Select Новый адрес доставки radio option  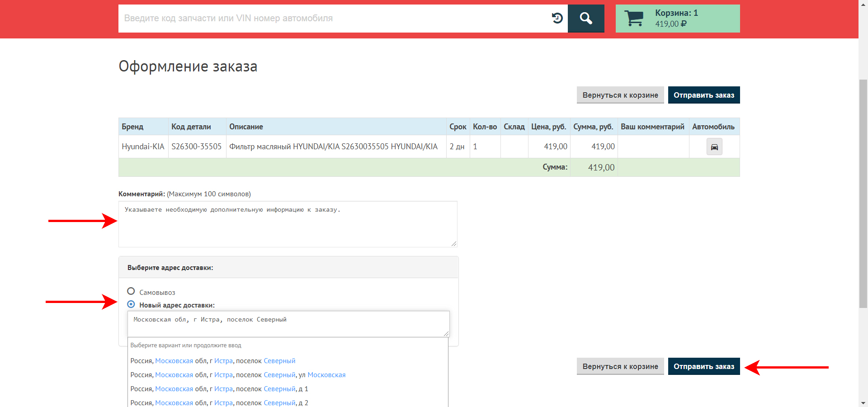tap(131, 304)
